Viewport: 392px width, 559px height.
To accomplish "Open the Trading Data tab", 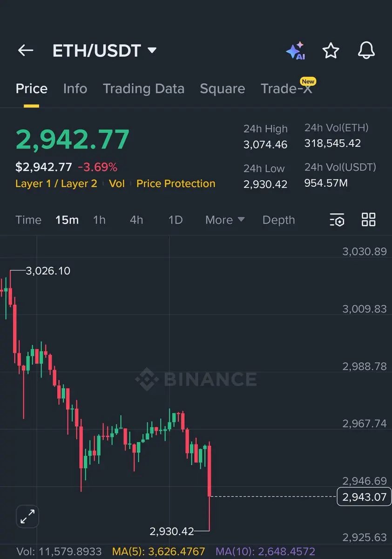I will (x=143, y=89).
